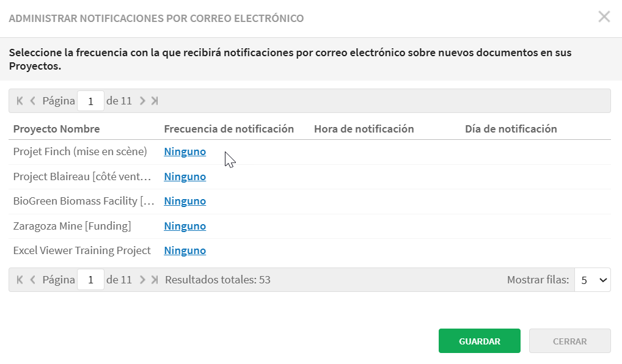
Task: Click the CERRAR button
Action: [570, 341]
